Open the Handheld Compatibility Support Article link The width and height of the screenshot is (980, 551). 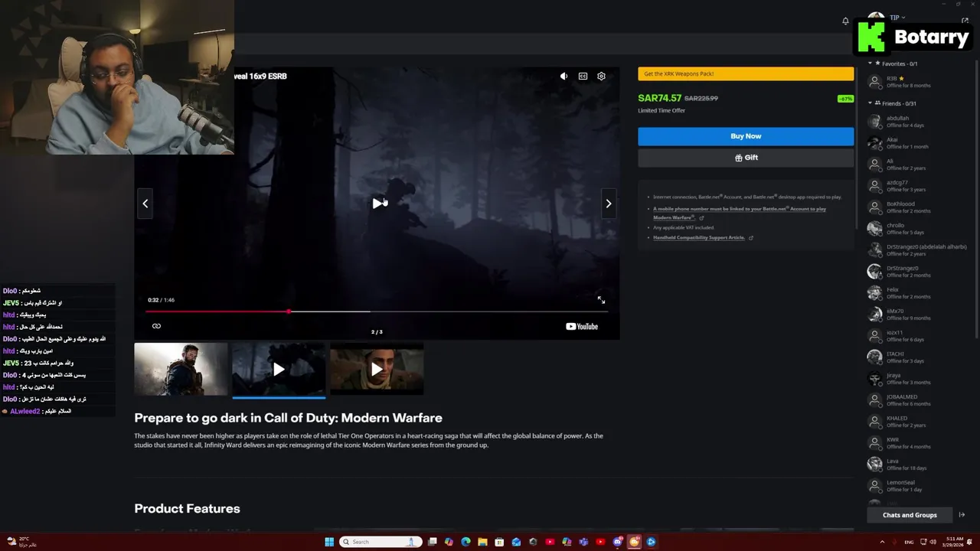pyautogui.click(x=699, y=237)
